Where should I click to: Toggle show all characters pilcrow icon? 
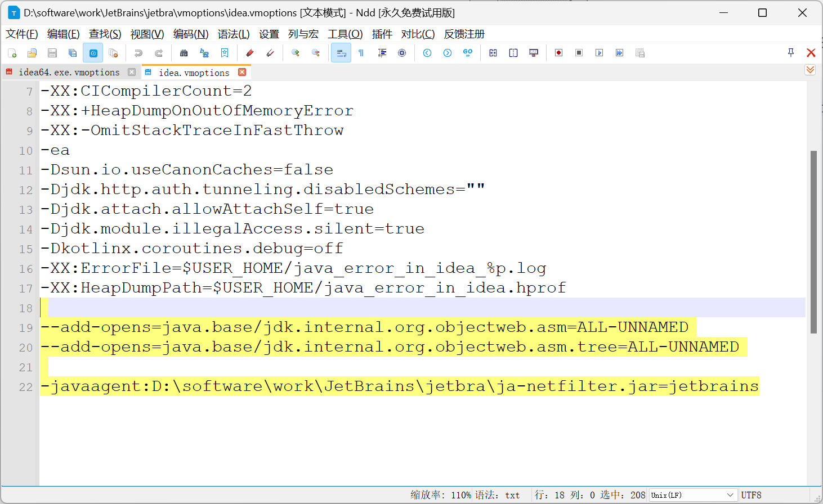pyautogui.click(x=361, y=53)
